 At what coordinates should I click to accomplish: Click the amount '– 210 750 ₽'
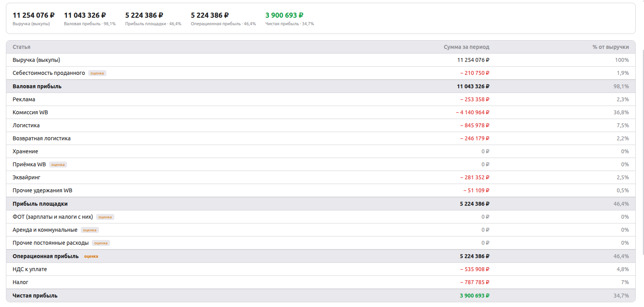[x=475, y=73]
